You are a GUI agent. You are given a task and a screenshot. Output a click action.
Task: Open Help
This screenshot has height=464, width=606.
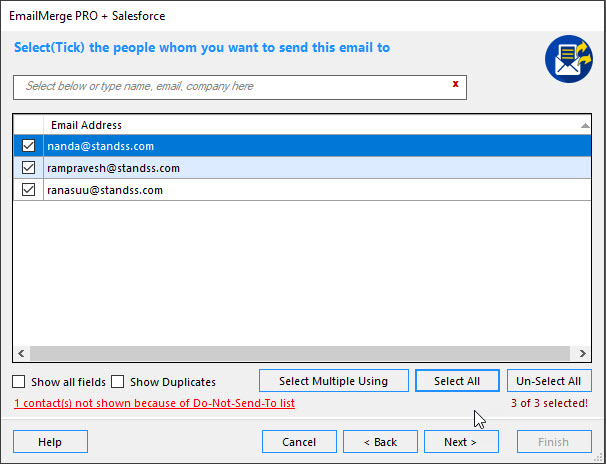(50, 442)
